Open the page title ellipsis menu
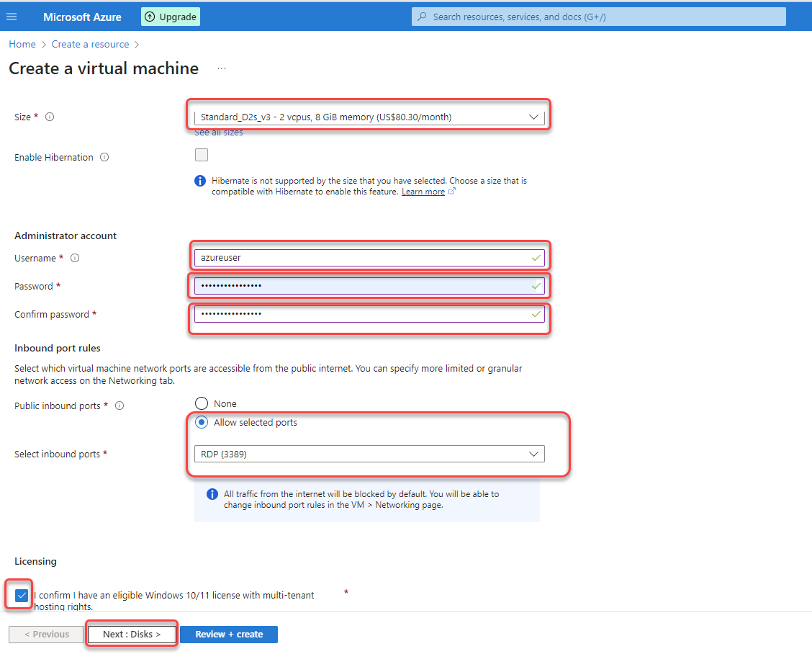 click(x=222, y=68)
